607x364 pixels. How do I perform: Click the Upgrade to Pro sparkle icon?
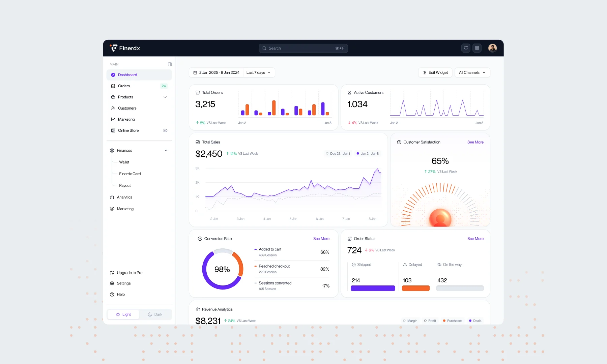click(x=112, y=273)
